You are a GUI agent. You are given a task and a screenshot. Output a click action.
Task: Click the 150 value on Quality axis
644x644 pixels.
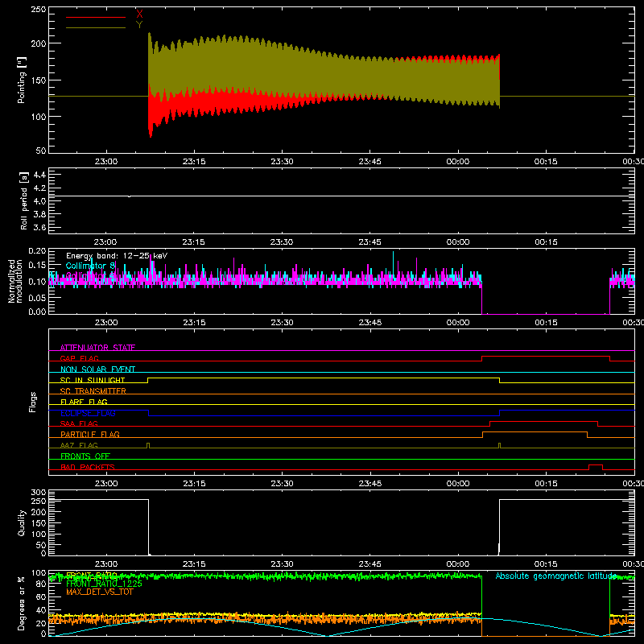click(39, 522)
